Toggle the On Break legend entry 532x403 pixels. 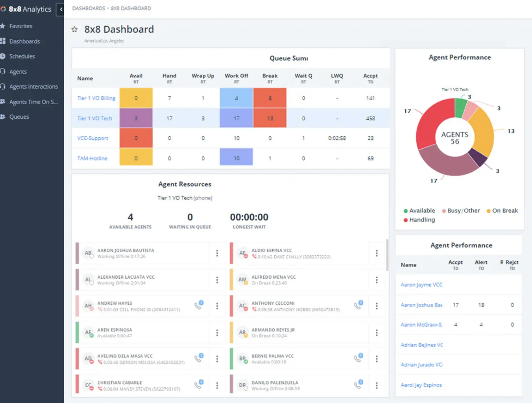coord(502,211)
